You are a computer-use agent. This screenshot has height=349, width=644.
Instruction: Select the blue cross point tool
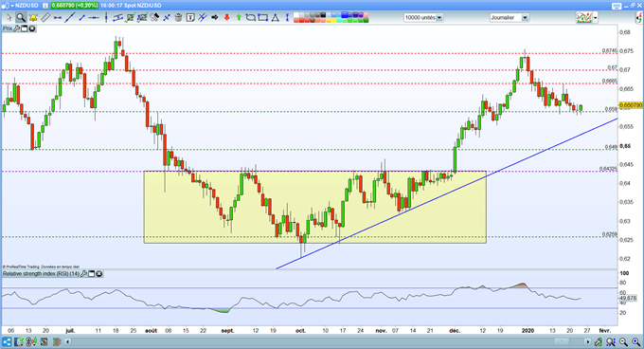point(167,18)
